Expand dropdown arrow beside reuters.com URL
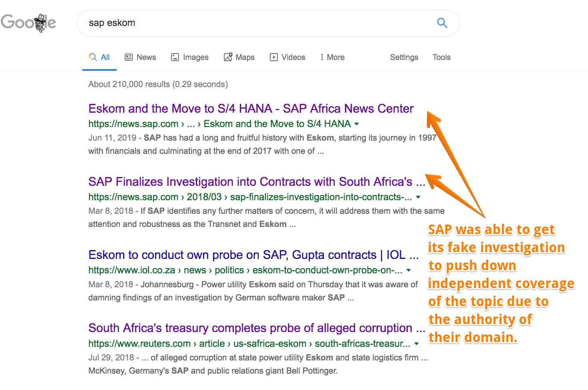This screenshot has height=390, width=588. 417,344
